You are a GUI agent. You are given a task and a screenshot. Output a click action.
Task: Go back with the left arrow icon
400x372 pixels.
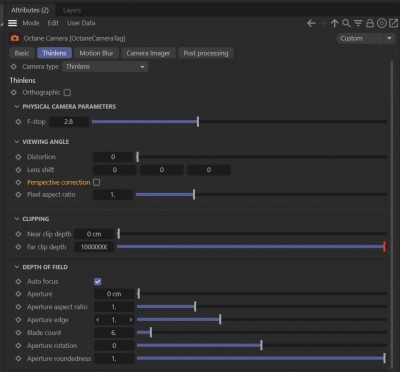point(311,23)
